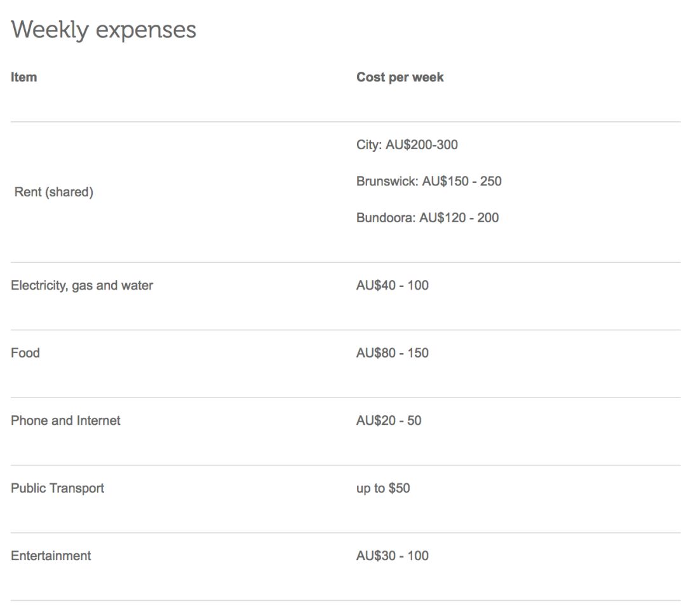Click the word water in the utilities label

coord(138,285)
